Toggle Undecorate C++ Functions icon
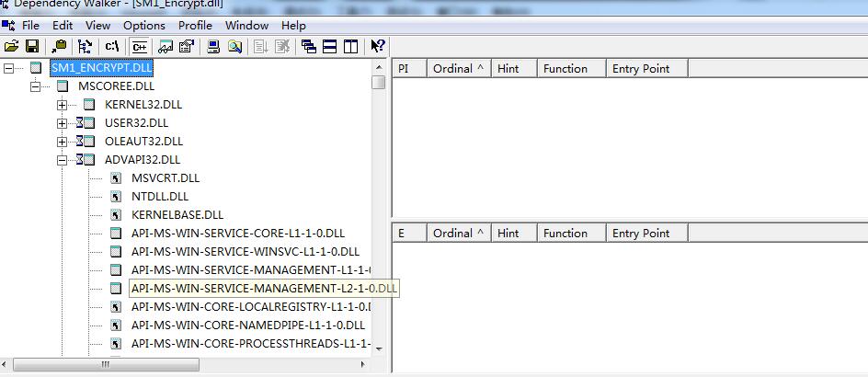868x377 pixels. (139, 47)
